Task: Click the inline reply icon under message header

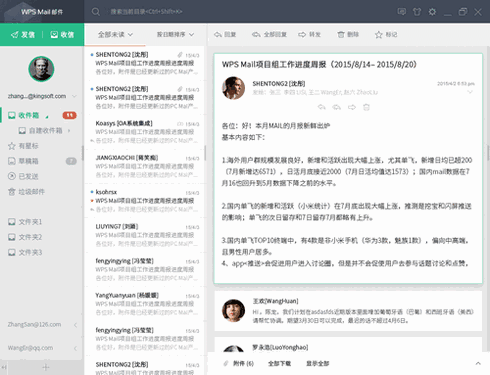Action: (x=322, y=107)
